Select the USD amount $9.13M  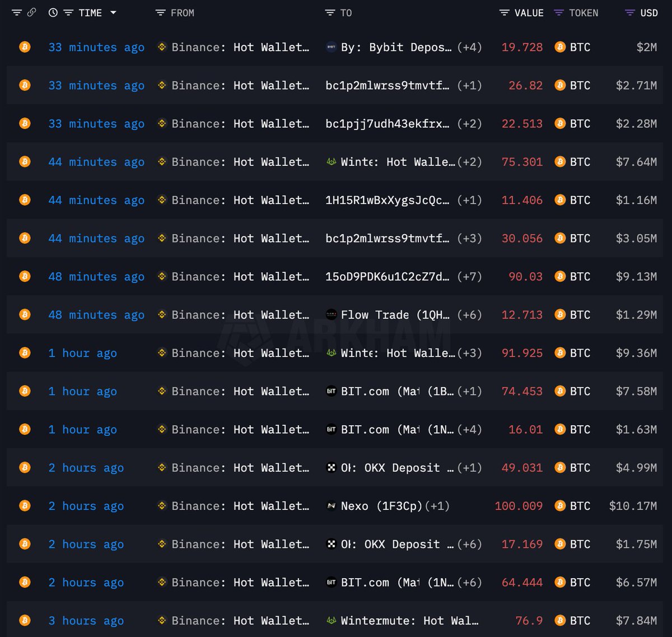636,277
